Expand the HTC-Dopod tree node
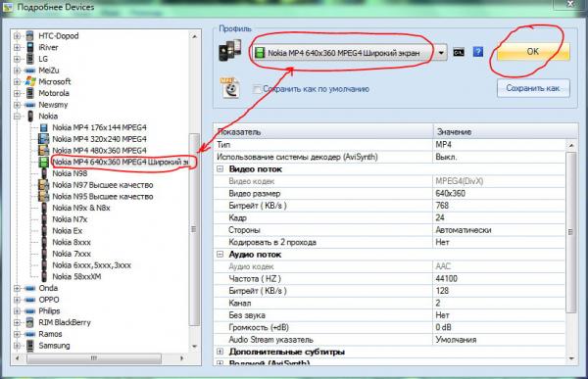Viewport: 588px width, 379px height. [x=17, y=36]
